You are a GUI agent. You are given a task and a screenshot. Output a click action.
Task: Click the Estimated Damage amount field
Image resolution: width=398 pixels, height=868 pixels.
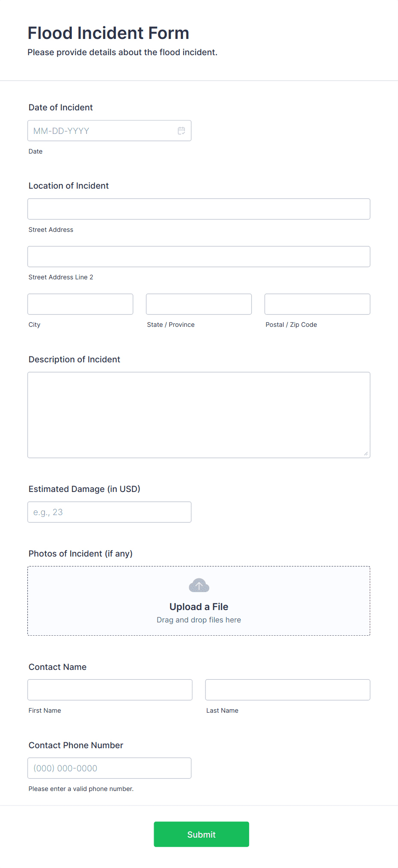[110, 512]
